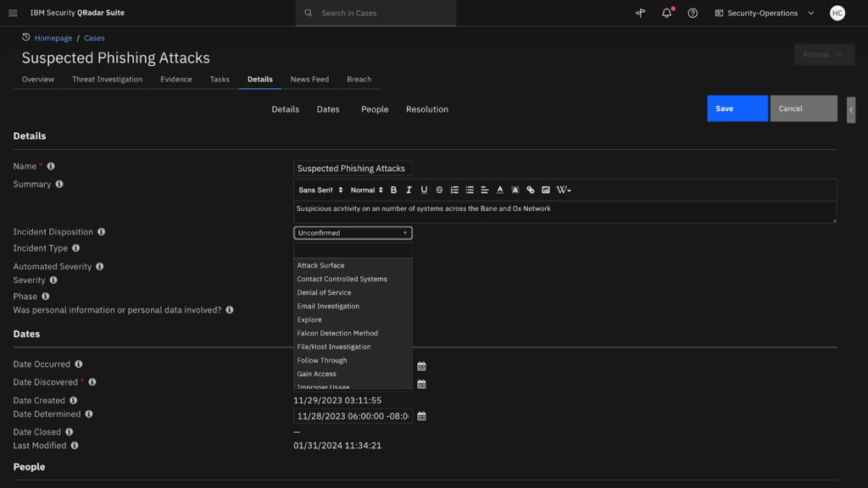The height and width of the screenshot is (488, 868).
Task: Open calendar picker for Date Determined
Action: click(x=421, y=416)
